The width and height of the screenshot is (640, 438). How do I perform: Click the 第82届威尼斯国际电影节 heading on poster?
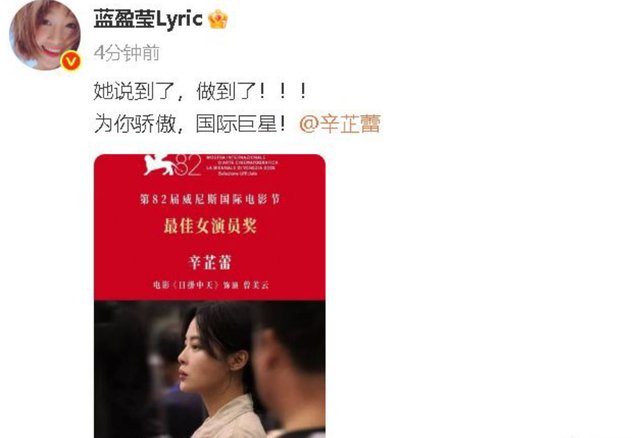tap(210, 199)
